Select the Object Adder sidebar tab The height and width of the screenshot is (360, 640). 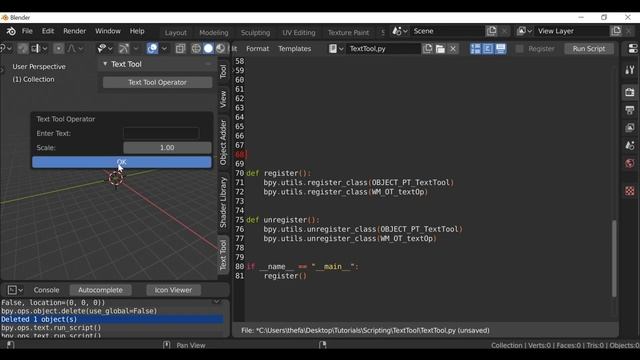pyautogui.click(x=223, y=142)
